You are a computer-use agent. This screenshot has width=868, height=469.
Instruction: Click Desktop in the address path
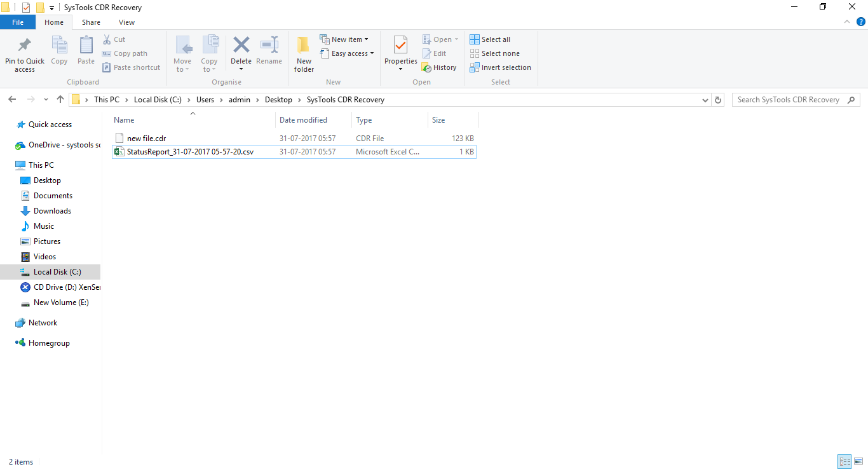(278, 100)
